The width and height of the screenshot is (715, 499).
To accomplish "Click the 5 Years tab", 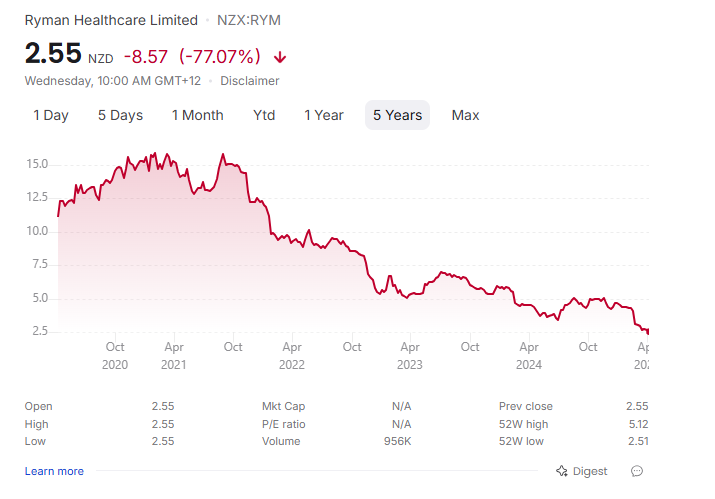I will 397,115.
